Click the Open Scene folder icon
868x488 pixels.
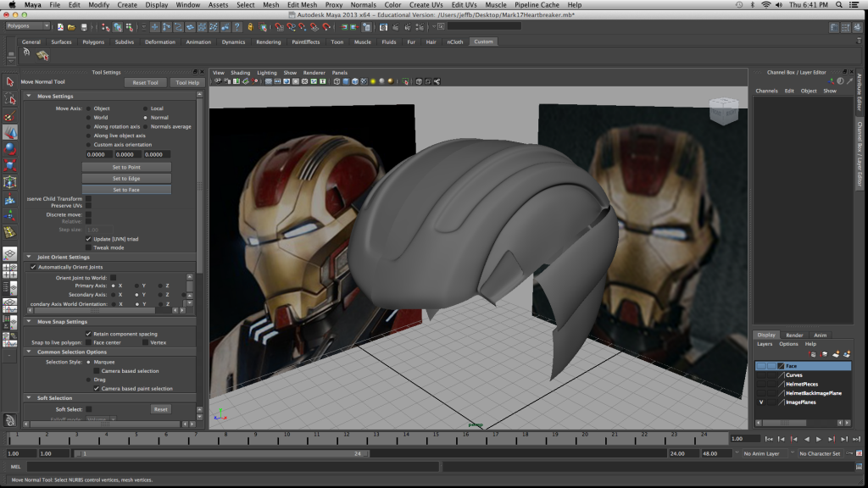coord(71,26)
